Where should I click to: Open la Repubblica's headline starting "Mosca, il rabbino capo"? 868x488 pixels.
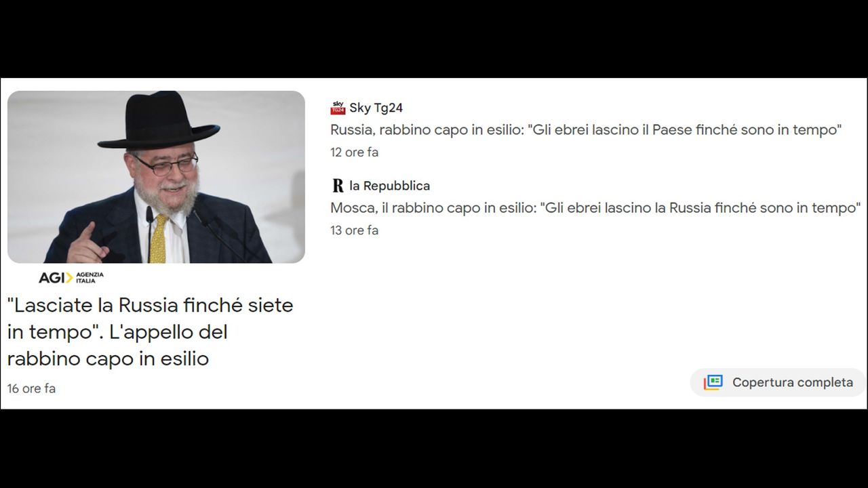595,207
